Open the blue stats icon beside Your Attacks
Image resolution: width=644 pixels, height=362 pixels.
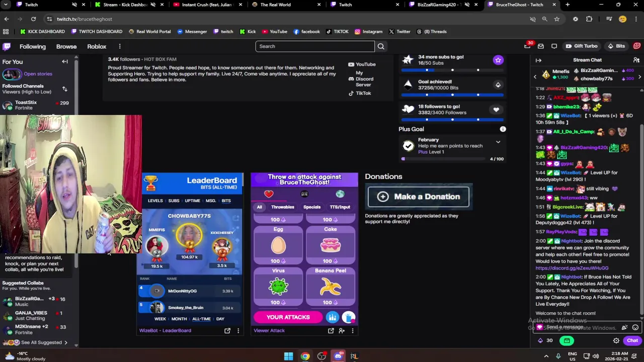(x=332, y=317)
